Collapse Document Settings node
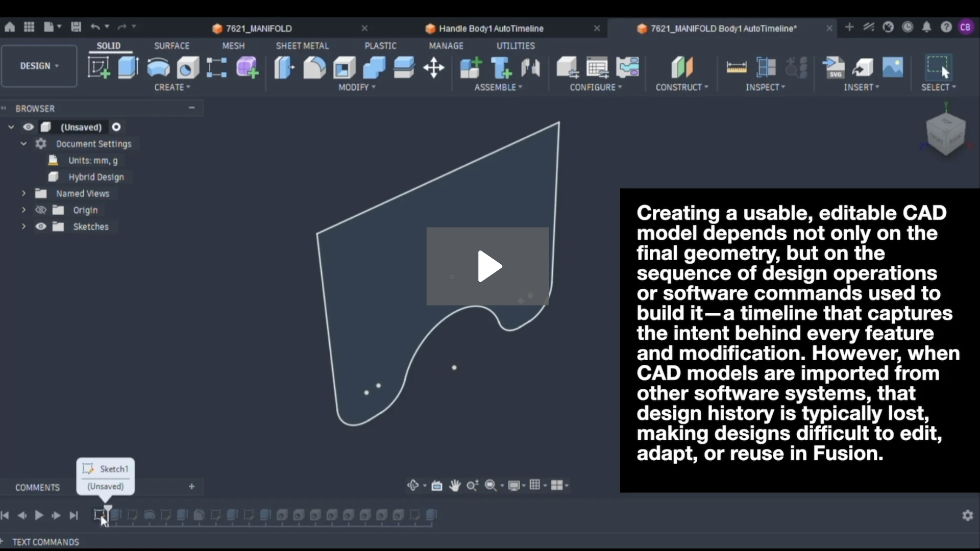 tap(23, 144)
